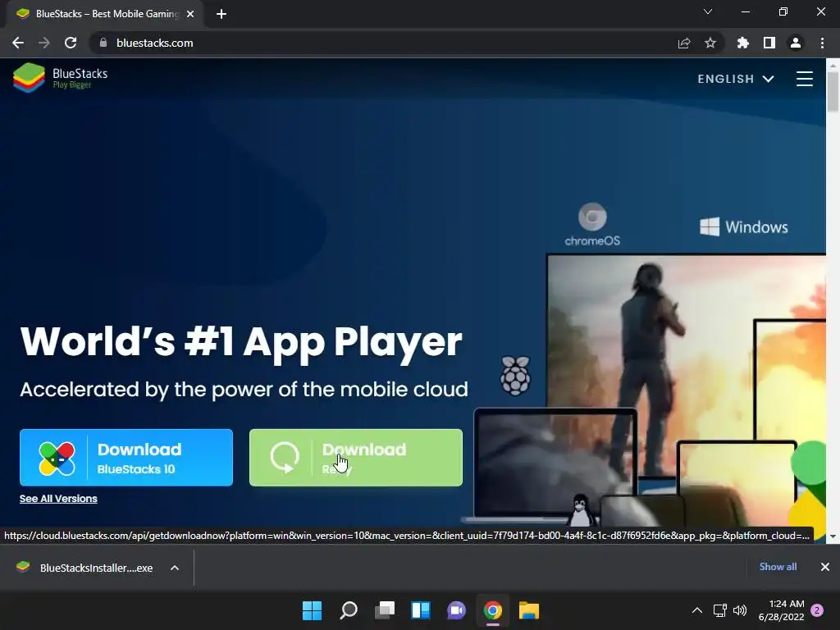Click the network tray icon

(x=719, y=610)
